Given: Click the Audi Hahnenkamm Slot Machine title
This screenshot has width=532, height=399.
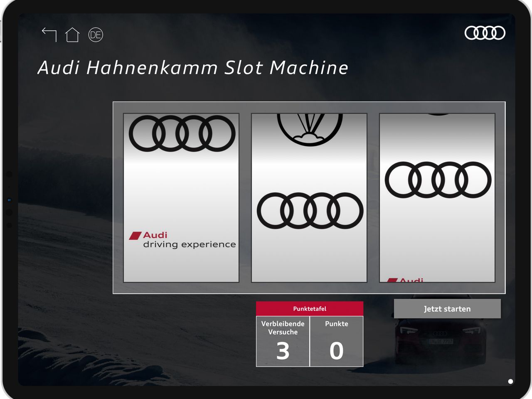Looking at the screenshot, I should click(x=193, y=68).
